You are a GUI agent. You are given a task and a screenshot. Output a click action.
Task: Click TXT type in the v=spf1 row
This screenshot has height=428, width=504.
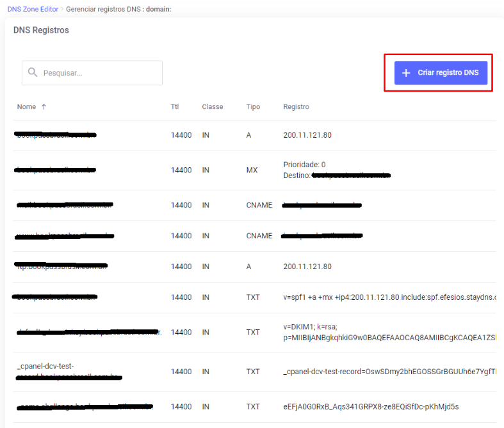(x=253, y=297)
